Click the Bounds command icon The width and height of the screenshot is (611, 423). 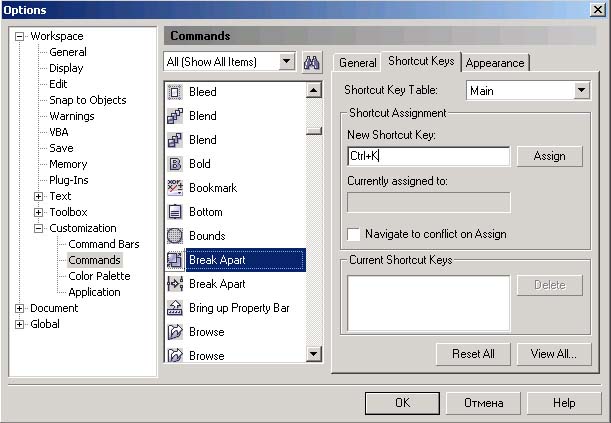pos(175,236)
